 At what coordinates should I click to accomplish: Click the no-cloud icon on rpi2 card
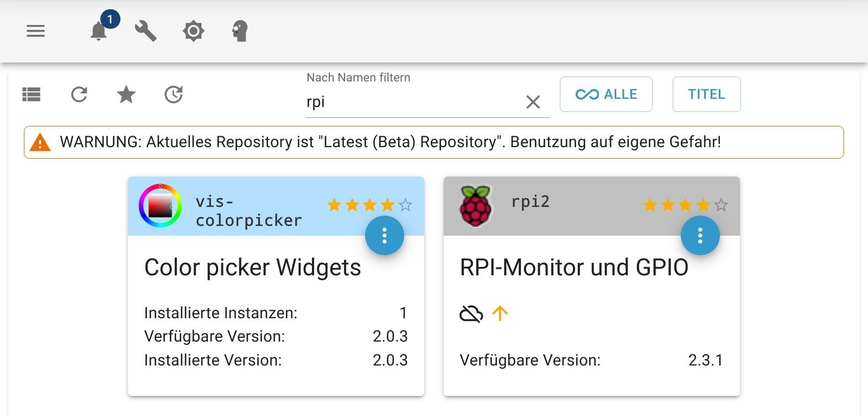click(x=471, y=313)
